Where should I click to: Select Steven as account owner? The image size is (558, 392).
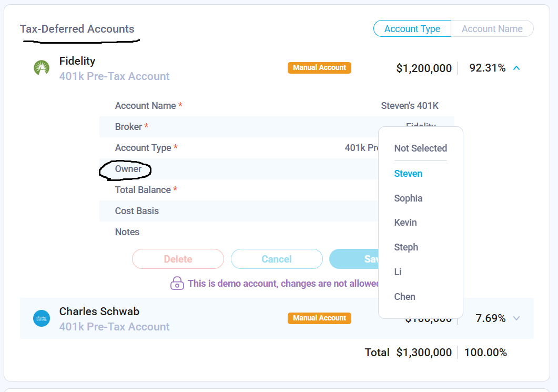408,174
